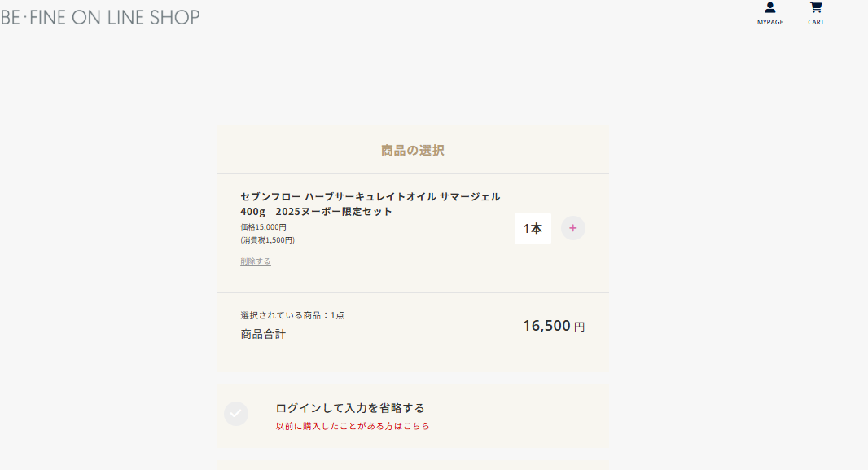This screenshot has width=868, height=470.
Task: Select ログインして入力を省略する option
Action: (350, 408)
